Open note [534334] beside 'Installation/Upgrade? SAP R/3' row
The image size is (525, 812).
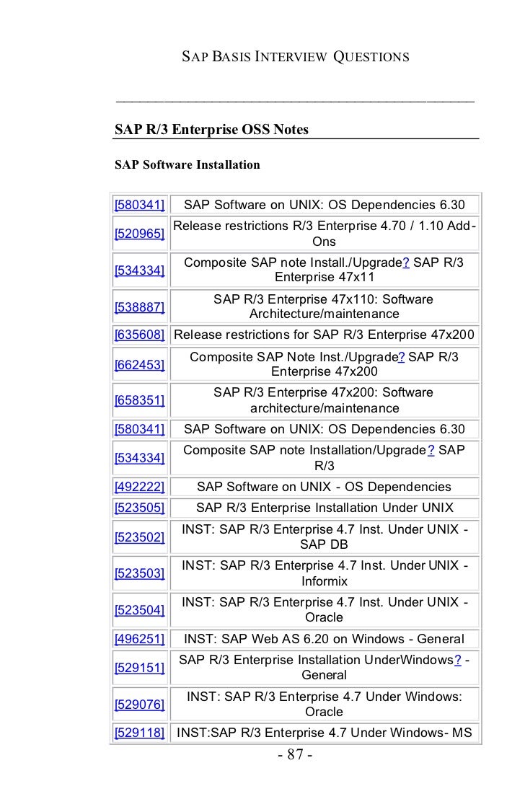(x=139, y=458)
